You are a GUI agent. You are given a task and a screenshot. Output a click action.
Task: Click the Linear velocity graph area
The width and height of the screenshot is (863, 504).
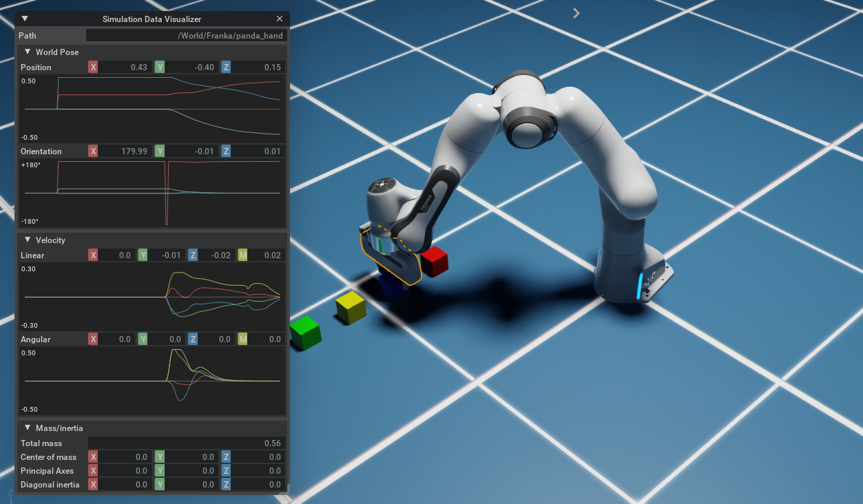152,296
